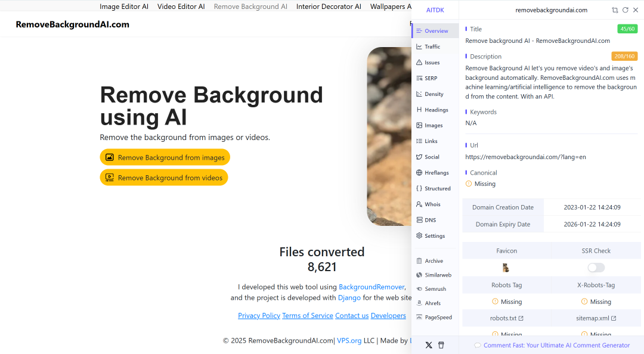Click the Domain Creation Date value 2023-01-22
The width and height of the screenshot is (644, 354).
tap(592, 207)
